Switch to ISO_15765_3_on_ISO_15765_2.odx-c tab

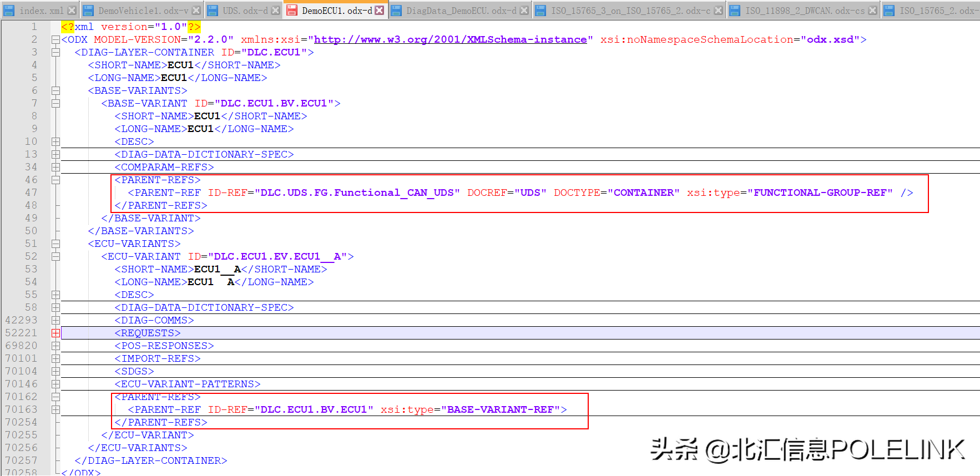pos(630,11)
